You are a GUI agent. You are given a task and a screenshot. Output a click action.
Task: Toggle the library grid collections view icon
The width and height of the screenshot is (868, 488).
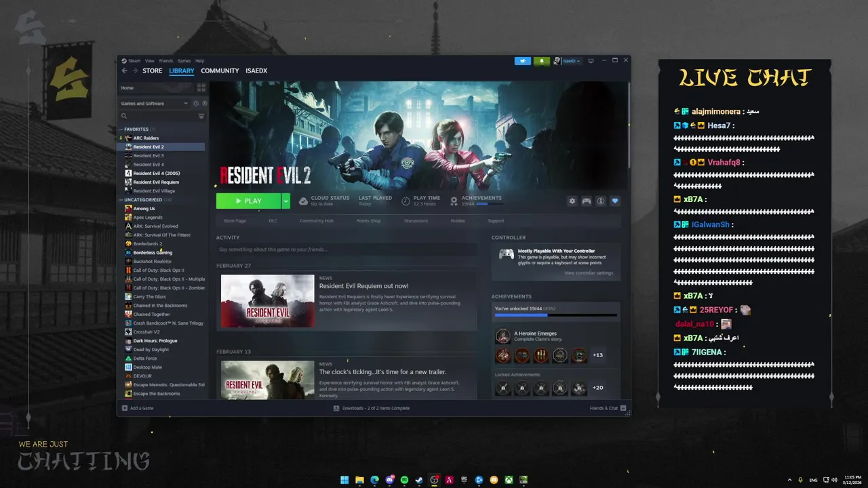click(x=201, y=87)
